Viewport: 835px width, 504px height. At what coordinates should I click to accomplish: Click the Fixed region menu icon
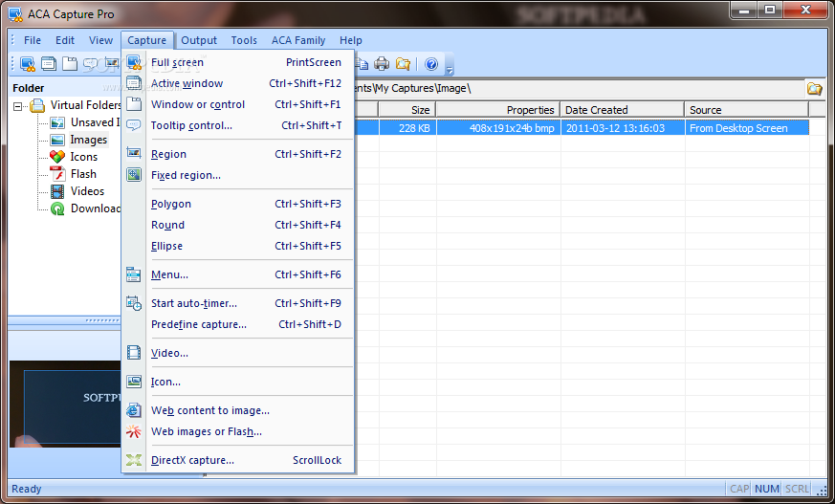click(134, 175)
